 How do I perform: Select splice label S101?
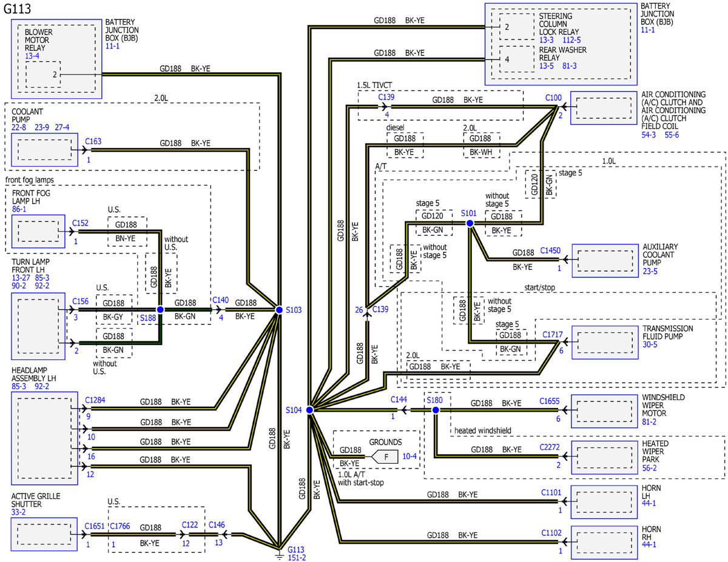(x=469, y=213)
